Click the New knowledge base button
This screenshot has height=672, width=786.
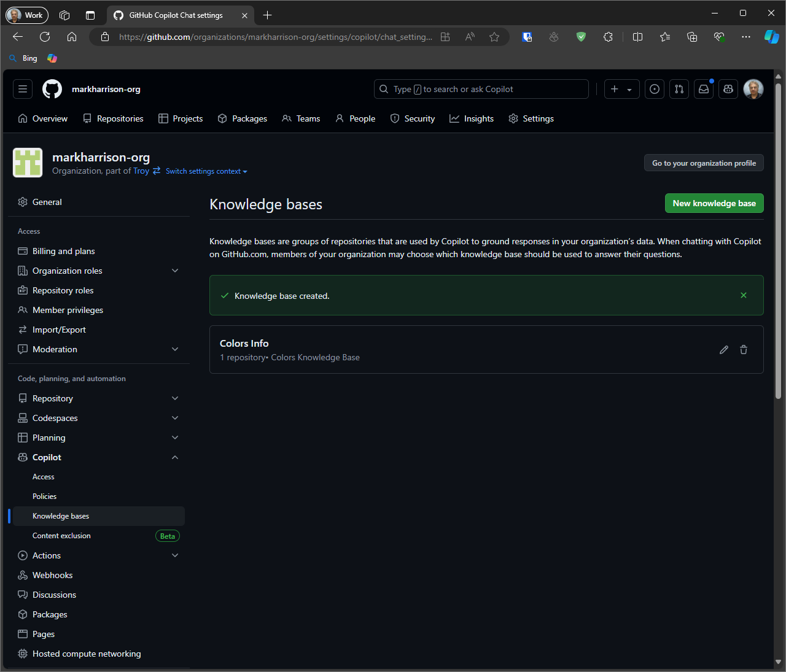point(714,203)
